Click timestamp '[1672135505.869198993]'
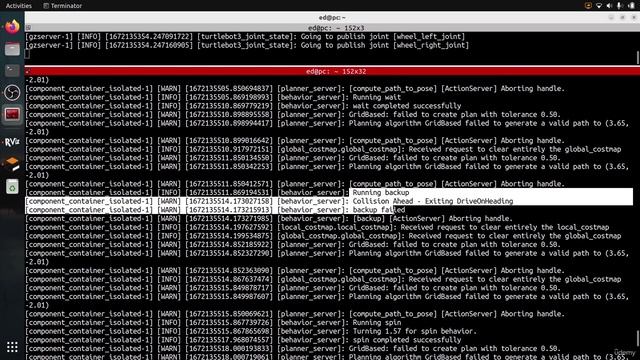640x360 pixels. pos(229,97)
